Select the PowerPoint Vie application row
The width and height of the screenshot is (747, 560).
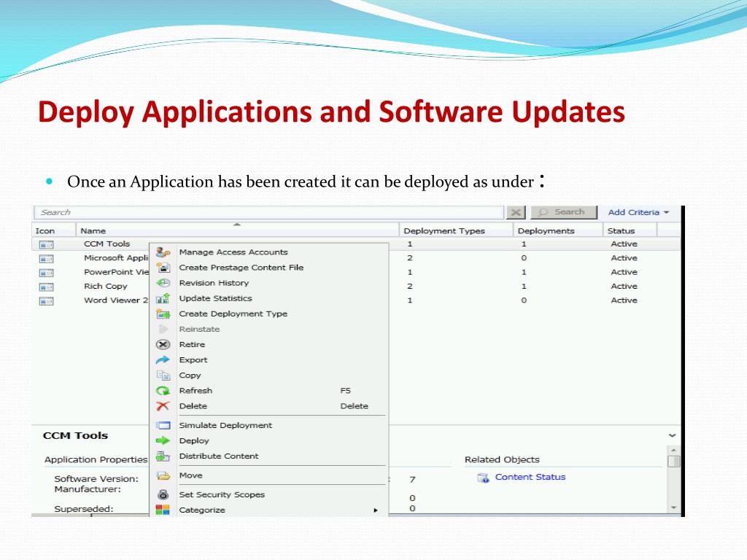click(116, 272)
